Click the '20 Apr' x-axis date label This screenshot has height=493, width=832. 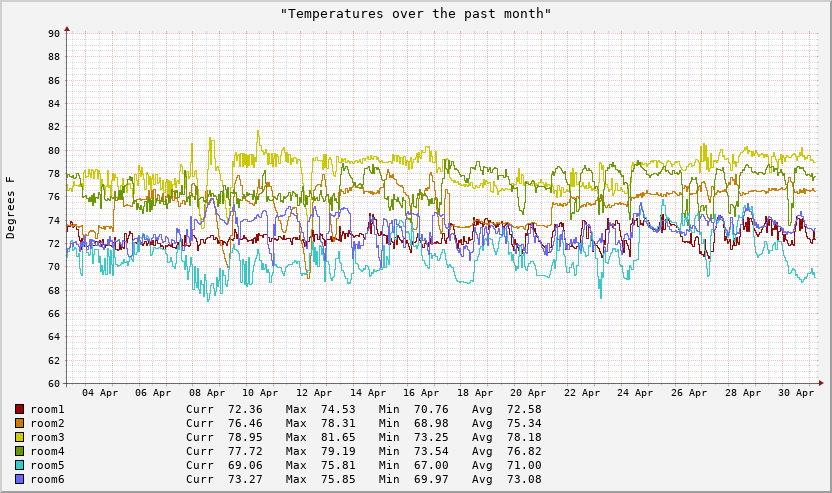pyautogui.click(x=528, y=393)
